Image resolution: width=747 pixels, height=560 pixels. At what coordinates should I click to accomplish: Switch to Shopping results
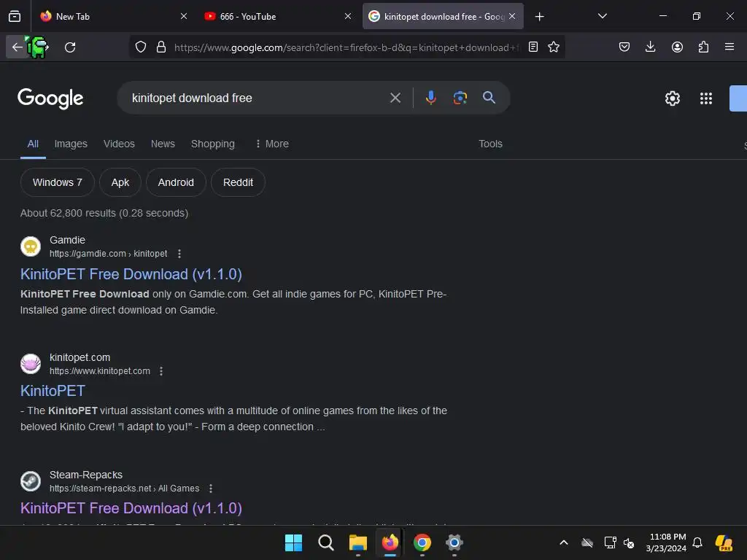pyautogui.click(x=212, y=144)
